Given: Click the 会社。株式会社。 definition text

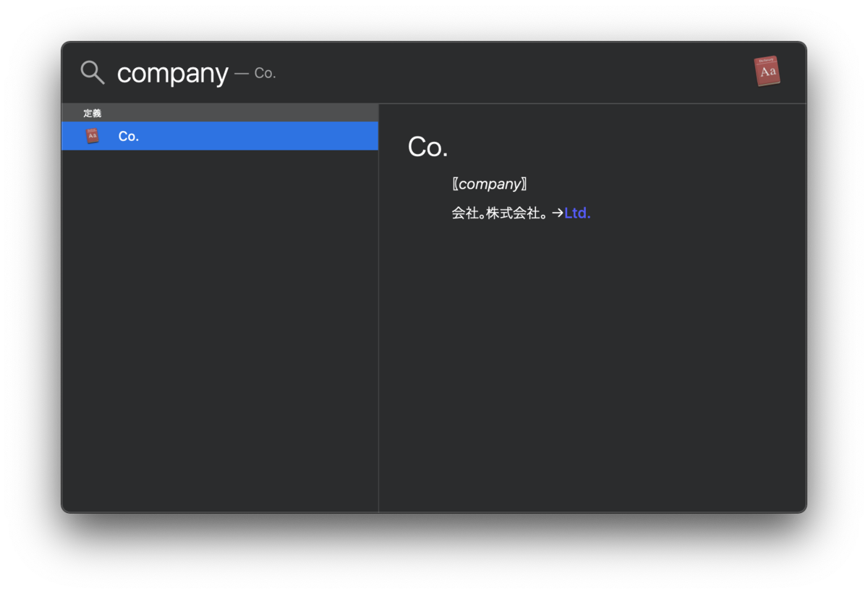Looking at the screenshot, I should [x=501, y=213].
